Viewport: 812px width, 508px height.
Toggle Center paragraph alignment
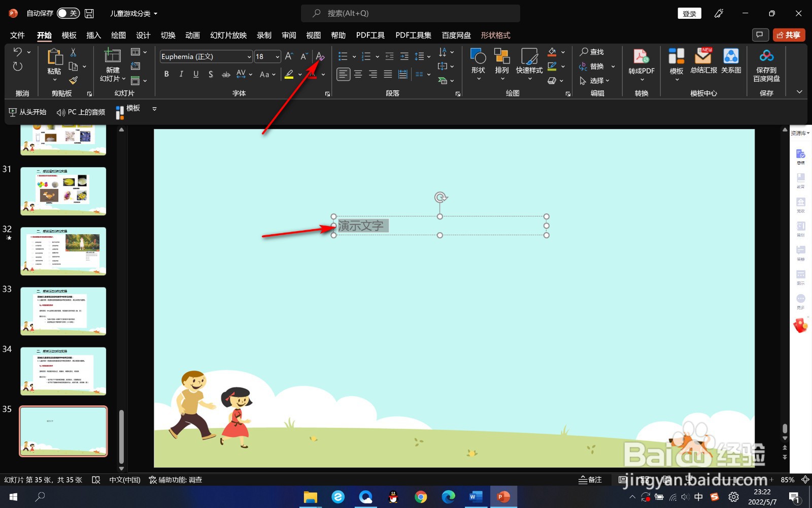358,74
